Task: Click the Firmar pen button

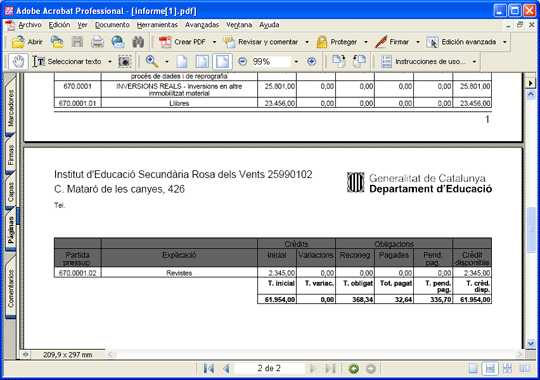Action: pyautogui.click(x=392, y=42)
